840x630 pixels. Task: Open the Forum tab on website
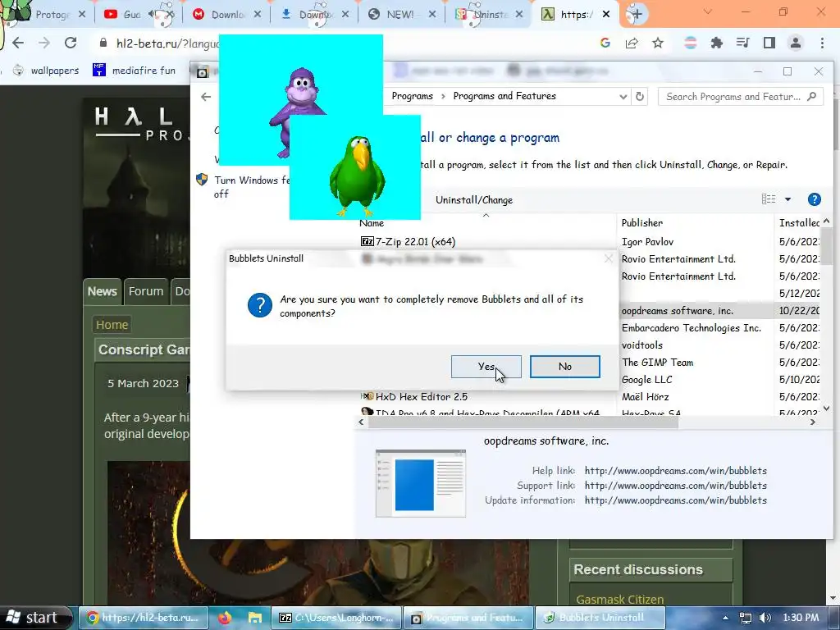[146, 291]
